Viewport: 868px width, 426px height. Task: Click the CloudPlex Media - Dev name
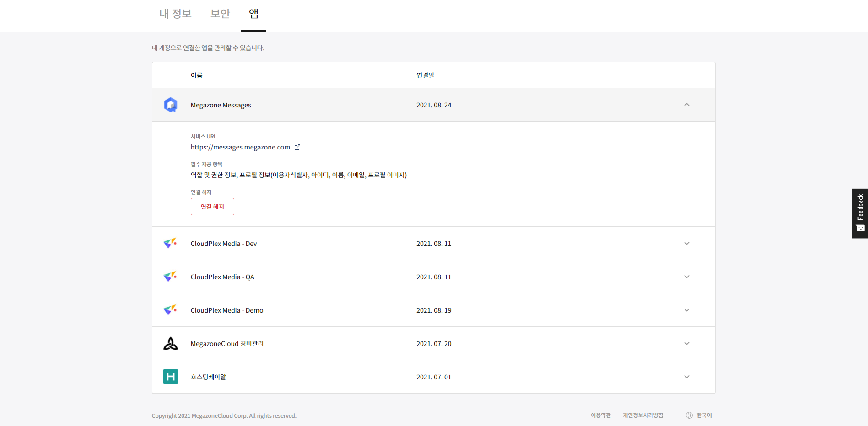tap(224, 244)
